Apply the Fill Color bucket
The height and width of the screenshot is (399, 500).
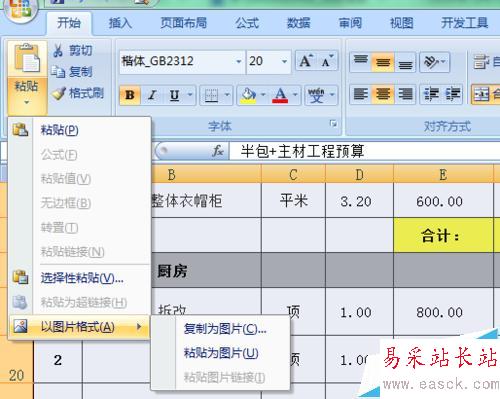click(x=248, y=95)
